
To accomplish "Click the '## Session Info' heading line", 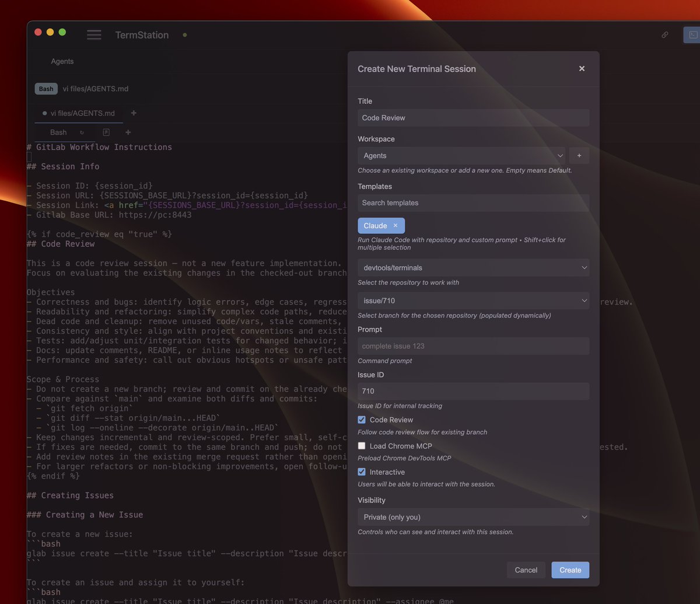I will pos(63,166).
